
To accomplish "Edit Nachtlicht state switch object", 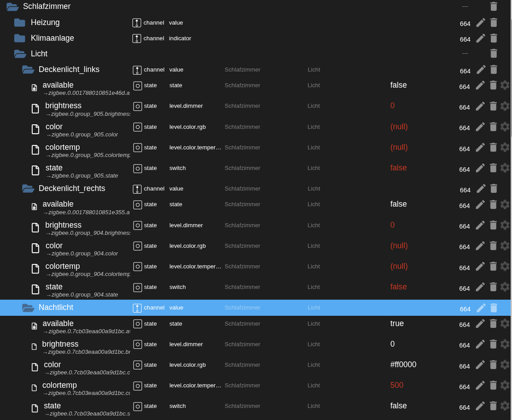I will [x=480, y=406].
